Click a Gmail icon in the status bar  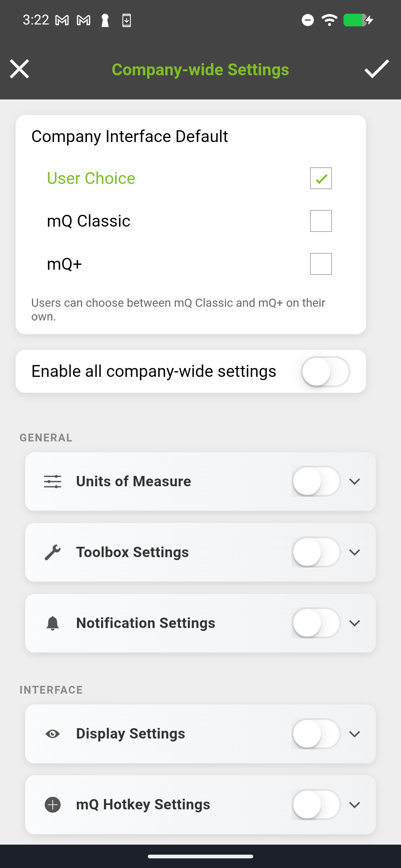pyautogui.click(x=61, y=20)
